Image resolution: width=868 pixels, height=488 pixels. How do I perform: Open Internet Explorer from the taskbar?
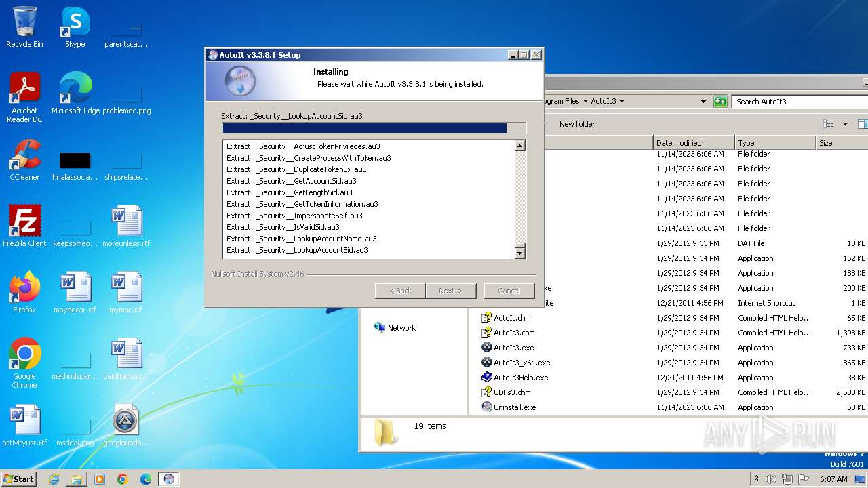pos(54,479)
